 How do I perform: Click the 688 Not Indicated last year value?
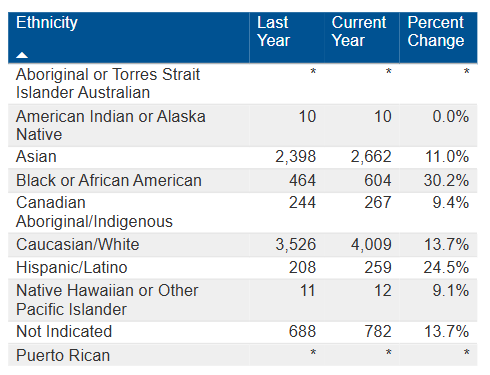coord(302,332)
